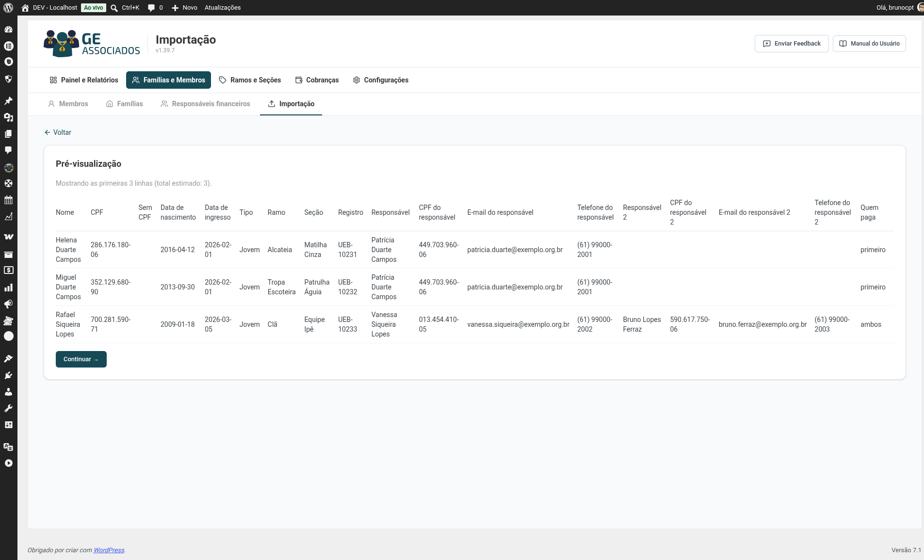Open Tools wrench icon in sidebar
The image size is (924, 560).
8,408
